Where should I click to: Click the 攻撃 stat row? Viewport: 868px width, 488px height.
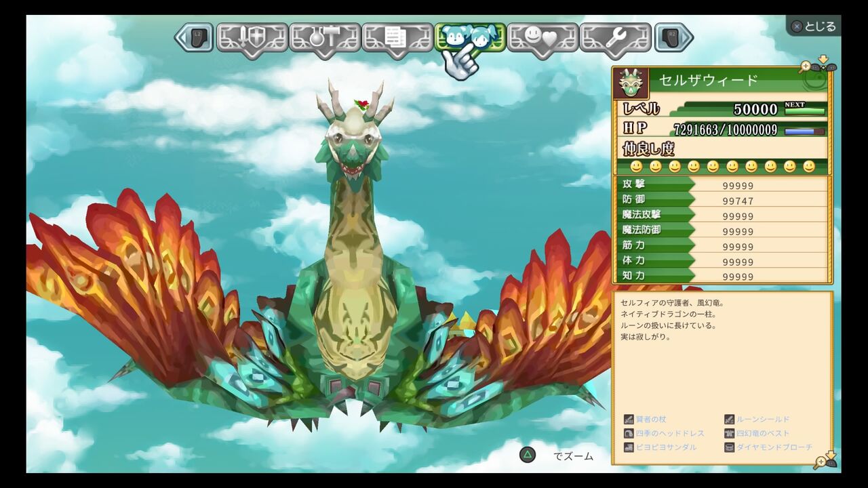pos(722,184)
